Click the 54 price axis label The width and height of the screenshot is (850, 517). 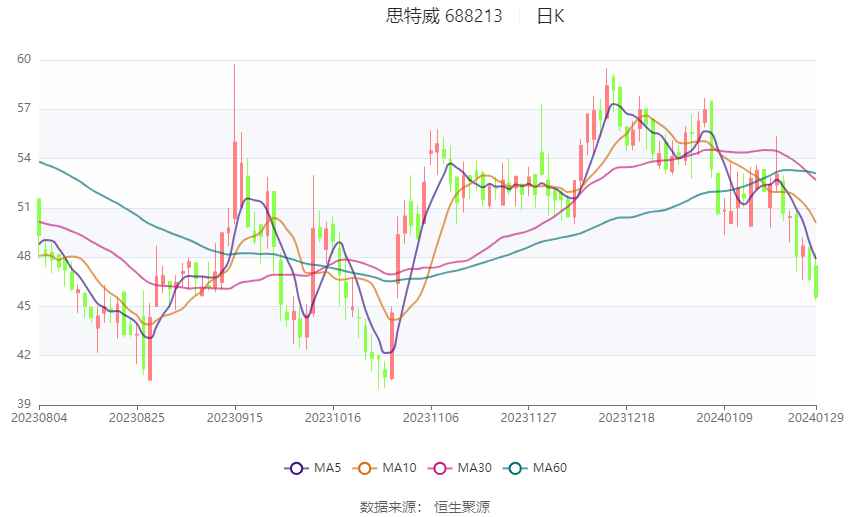[x=24, y=158]
